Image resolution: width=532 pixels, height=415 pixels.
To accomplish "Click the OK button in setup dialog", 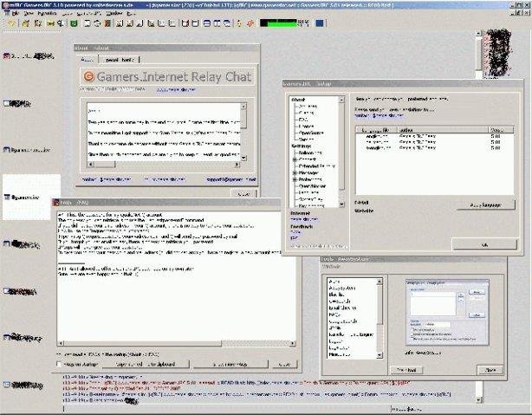I will (x=484, y=244).
